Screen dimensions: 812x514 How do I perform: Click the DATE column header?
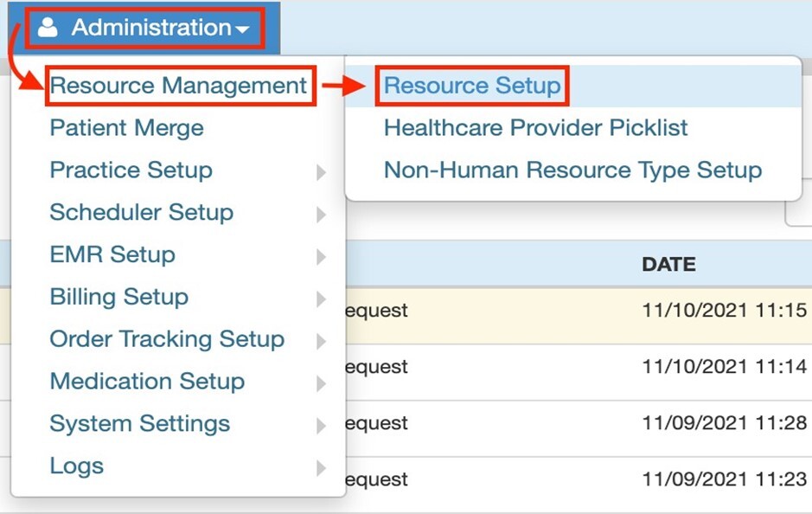tap(667, 265)
